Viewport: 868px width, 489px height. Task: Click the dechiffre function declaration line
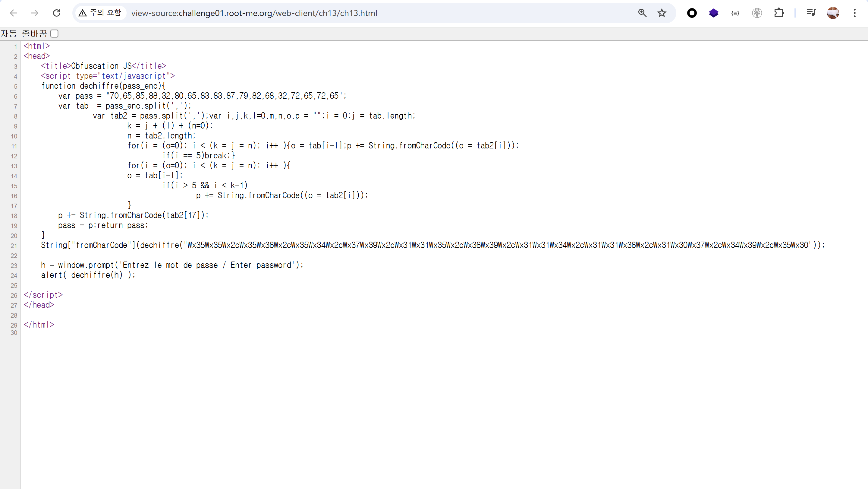tap(103, 86)
